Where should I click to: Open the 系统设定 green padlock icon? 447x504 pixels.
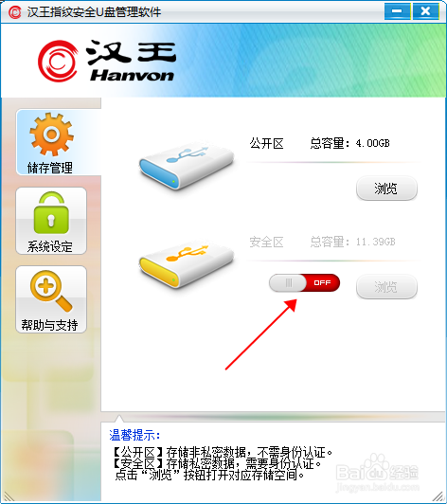point(51,213)
